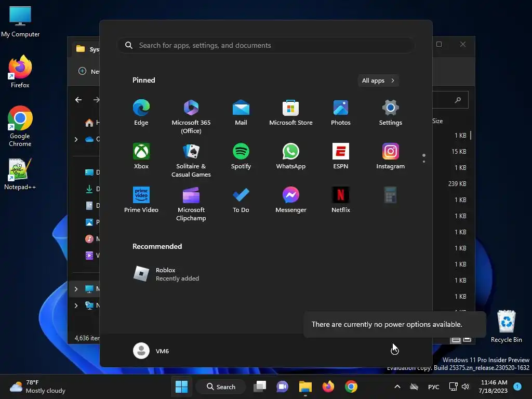
Task: Launch the ESPN app
Action: 341,156
